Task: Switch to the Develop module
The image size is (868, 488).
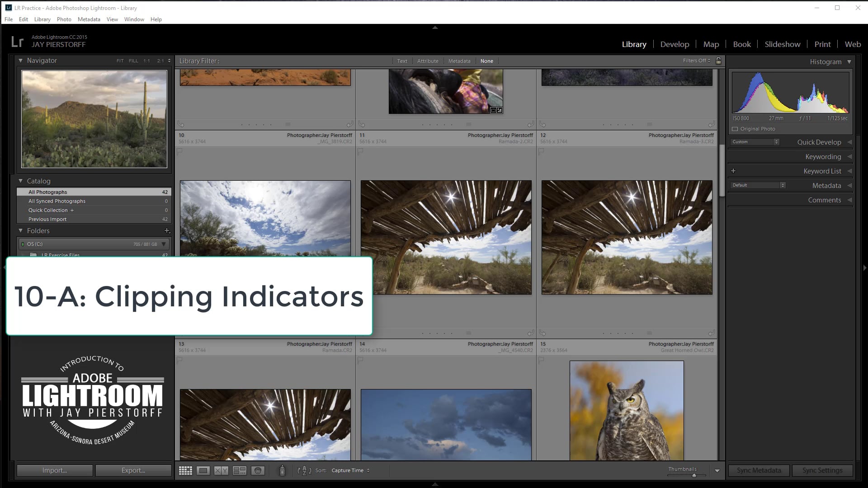Action: (675, 44)
